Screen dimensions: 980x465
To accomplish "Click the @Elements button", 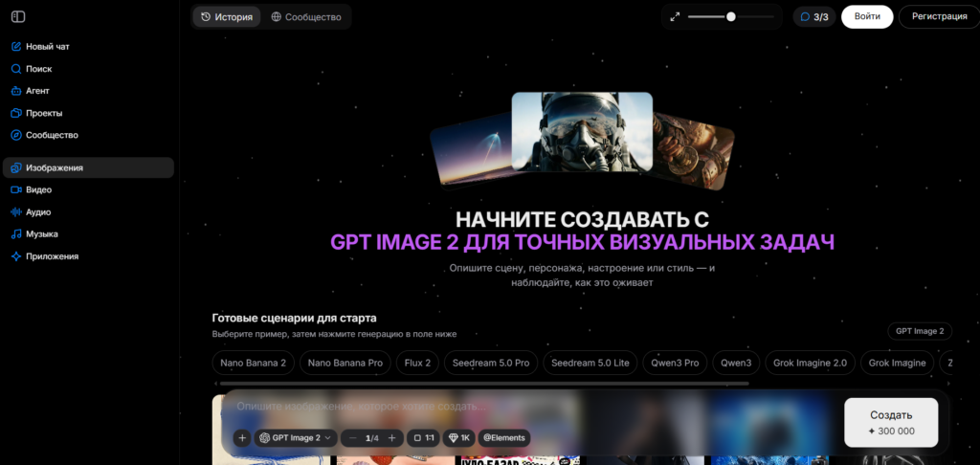I will [x=504, y=438].
